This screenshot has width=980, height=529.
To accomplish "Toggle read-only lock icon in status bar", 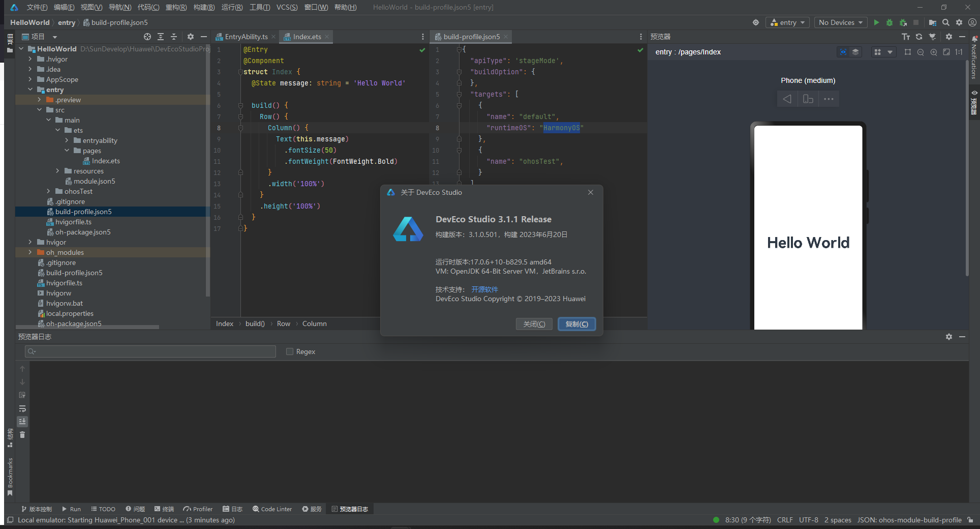I will coord(970,520).
